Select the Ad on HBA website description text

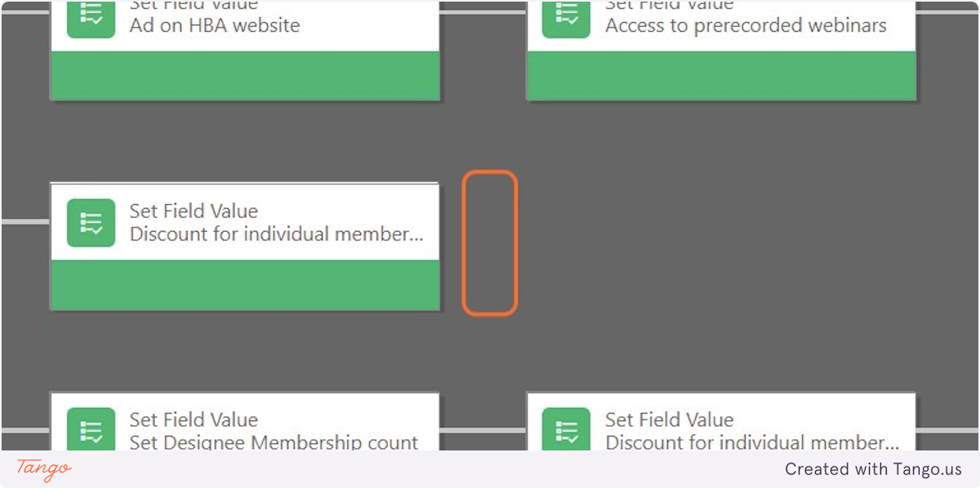pos(215,25)
